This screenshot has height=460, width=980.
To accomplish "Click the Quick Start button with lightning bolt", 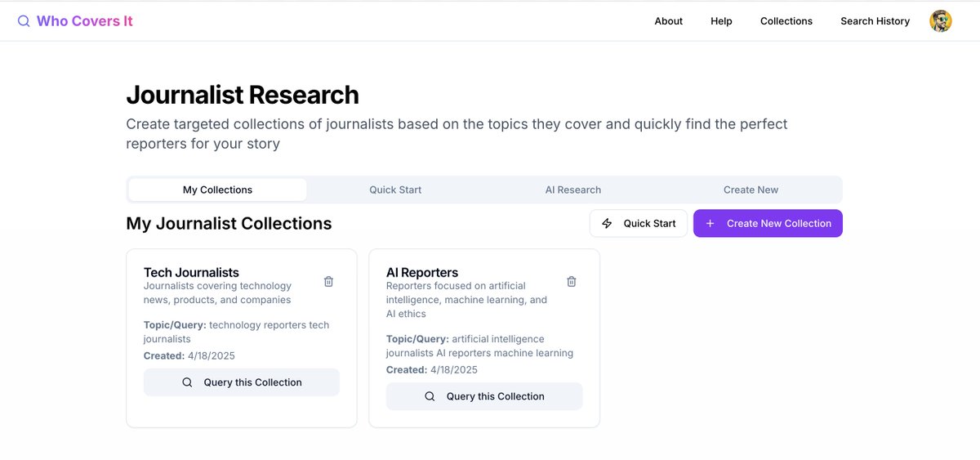I will (639, 223).
